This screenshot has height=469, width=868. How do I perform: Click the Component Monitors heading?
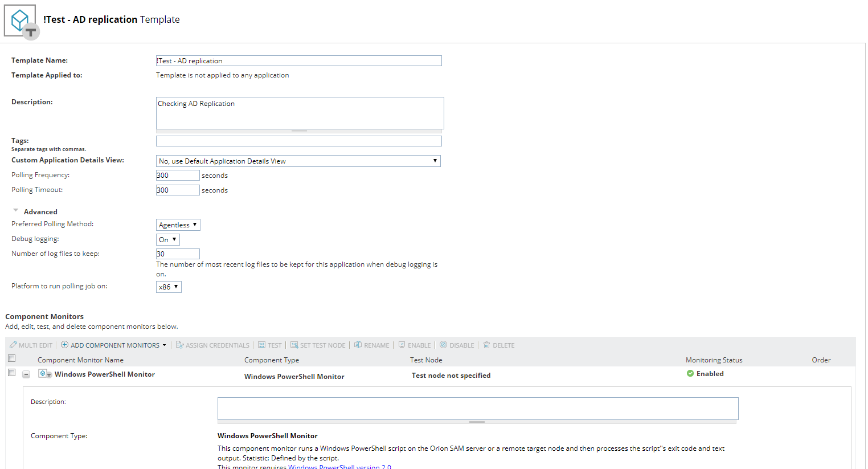tap(44, 316)
